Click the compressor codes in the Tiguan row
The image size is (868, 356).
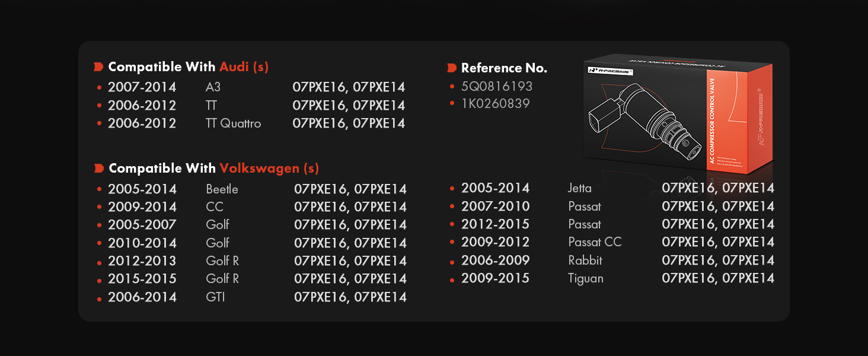point(718,278)
